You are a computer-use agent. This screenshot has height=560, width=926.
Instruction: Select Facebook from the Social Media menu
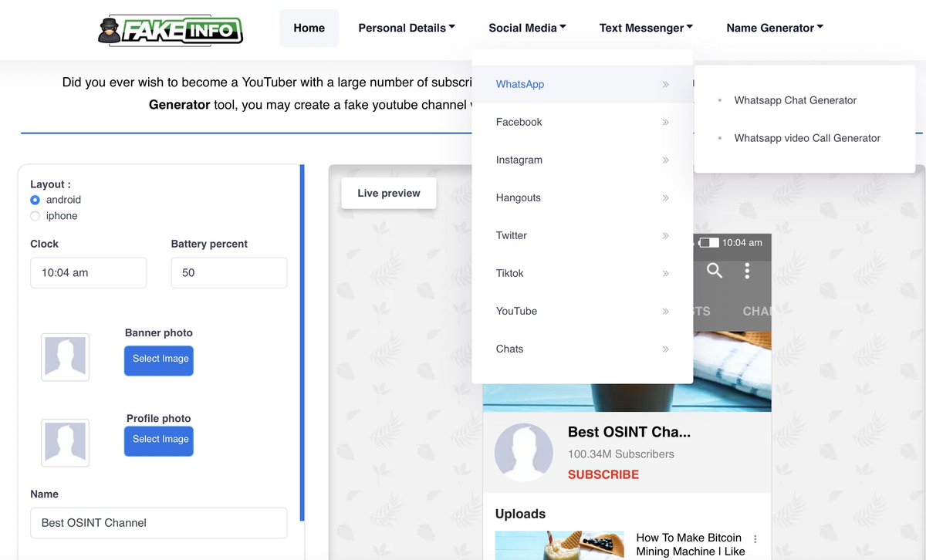click(519, 122)
